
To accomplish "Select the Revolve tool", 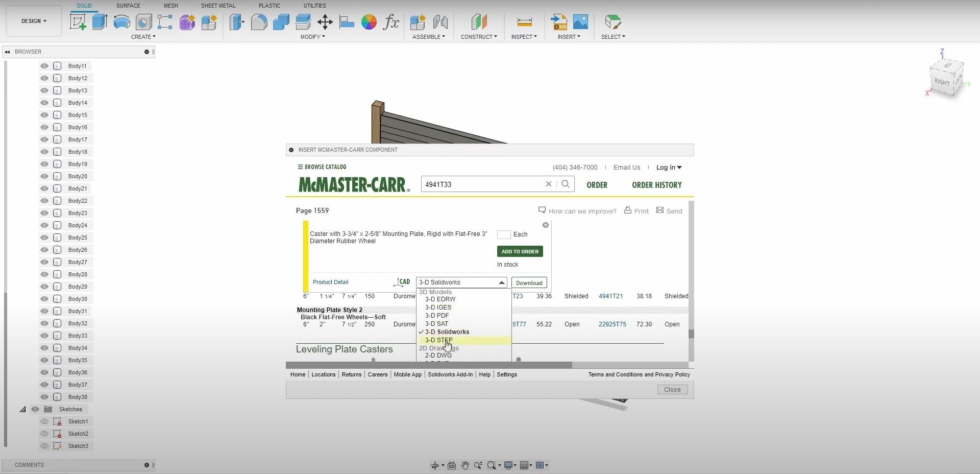I will [121, 22].
